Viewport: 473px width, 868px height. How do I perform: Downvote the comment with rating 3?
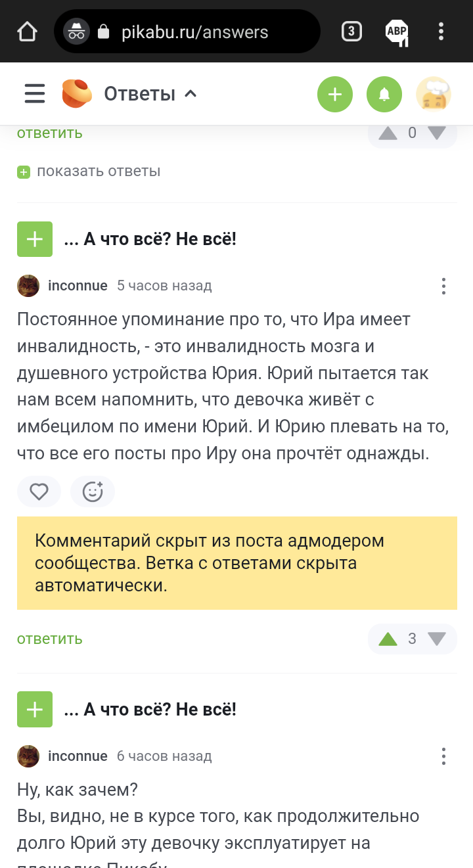point(436,639)
